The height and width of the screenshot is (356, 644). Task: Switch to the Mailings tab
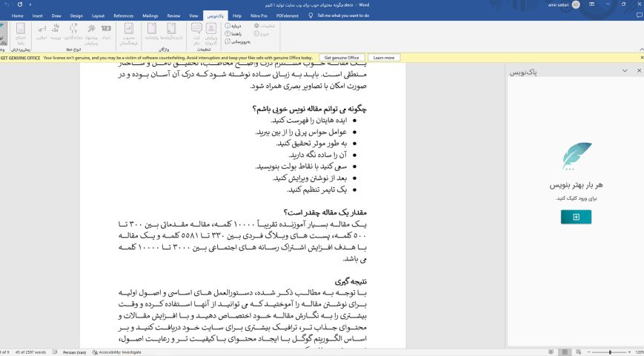150,16
